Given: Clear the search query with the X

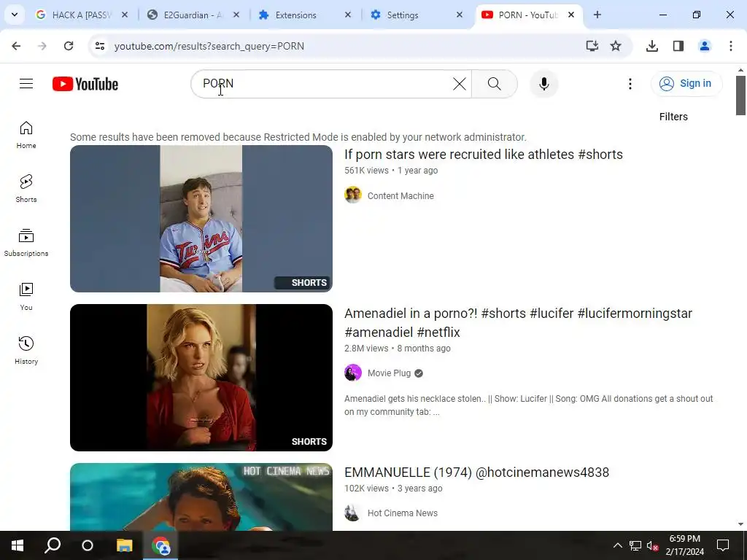Looking at the screenshot, I should click(460, 84).
